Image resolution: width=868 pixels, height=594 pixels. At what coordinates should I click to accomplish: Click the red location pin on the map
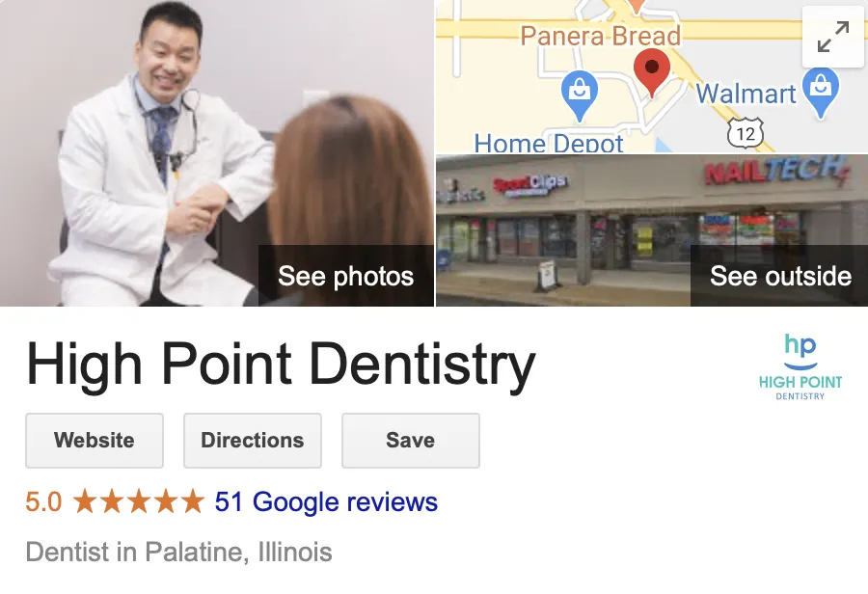click(x=652, y=72)
